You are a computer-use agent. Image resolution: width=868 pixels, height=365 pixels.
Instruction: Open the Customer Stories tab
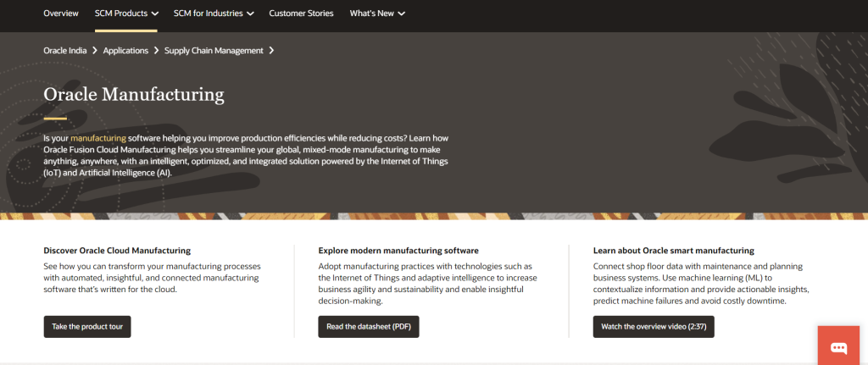click(x=301, y=14)
